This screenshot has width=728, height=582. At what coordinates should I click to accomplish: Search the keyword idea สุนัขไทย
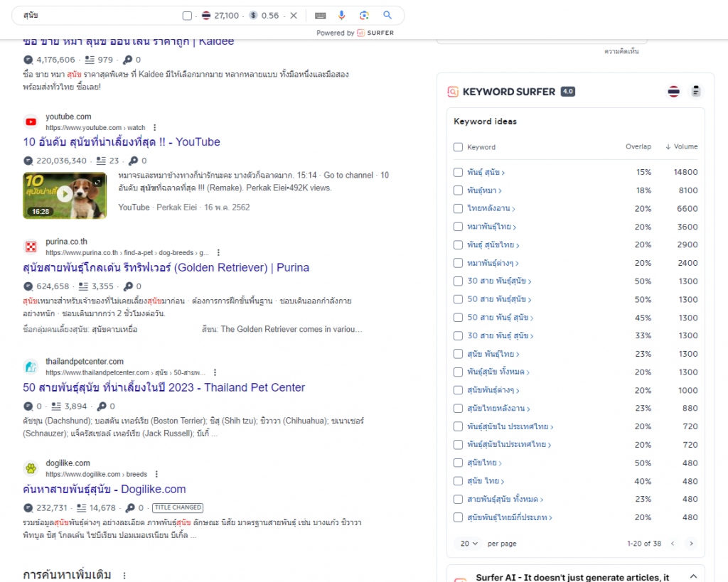tap(484, 463)
